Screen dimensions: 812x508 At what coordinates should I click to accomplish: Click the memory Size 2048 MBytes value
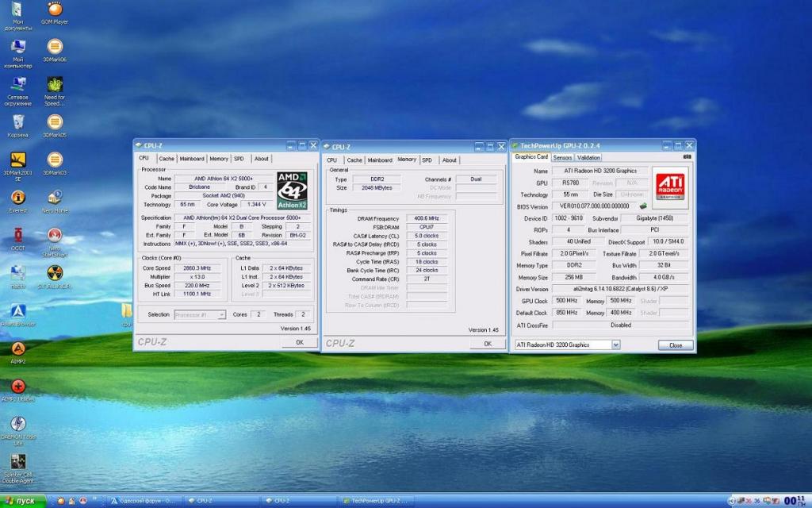(377, 187)
